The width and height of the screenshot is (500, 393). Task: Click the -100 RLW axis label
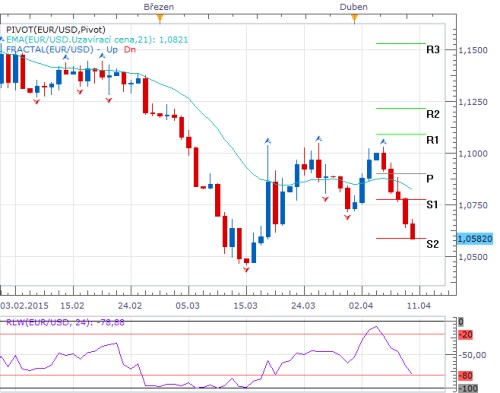point(468,388)
